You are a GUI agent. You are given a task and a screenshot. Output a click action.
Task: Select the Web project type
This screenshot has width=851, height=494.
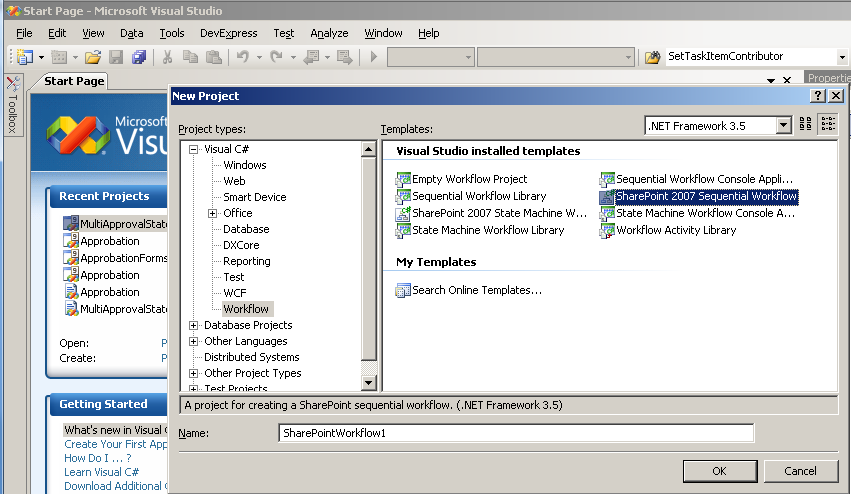(x=234, y=181)
